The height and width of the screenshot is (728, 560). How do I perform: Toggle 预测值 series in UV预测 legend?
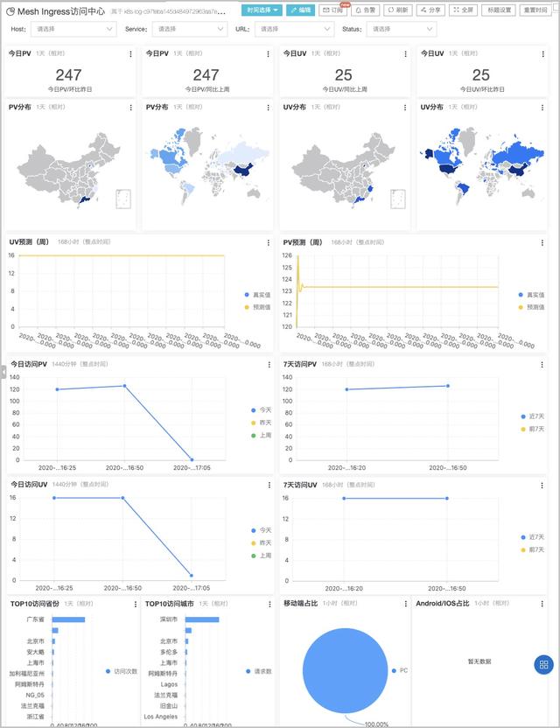257,307
